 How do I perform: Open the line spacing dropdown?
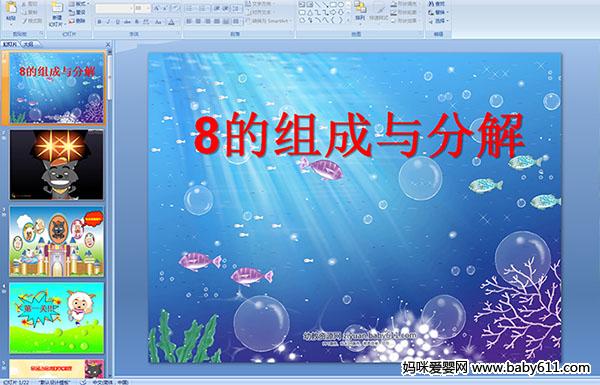click(x=237, y=8)
